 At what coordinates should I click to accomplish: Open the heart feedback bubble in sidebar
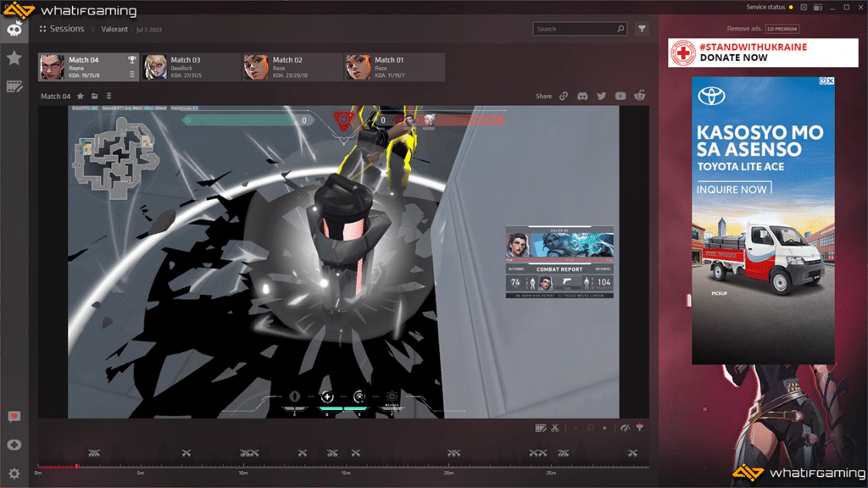(14, 416)
